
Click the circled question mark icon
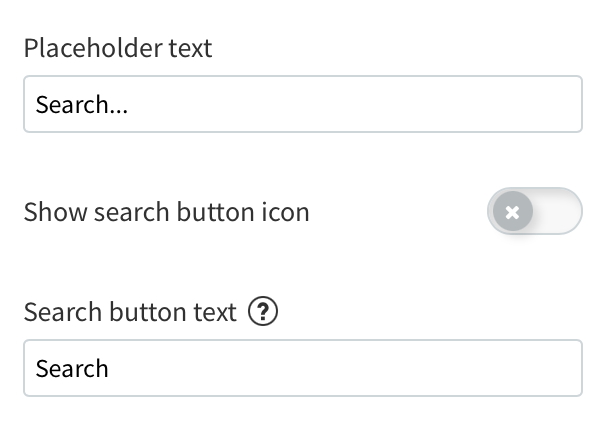[262, 313]
